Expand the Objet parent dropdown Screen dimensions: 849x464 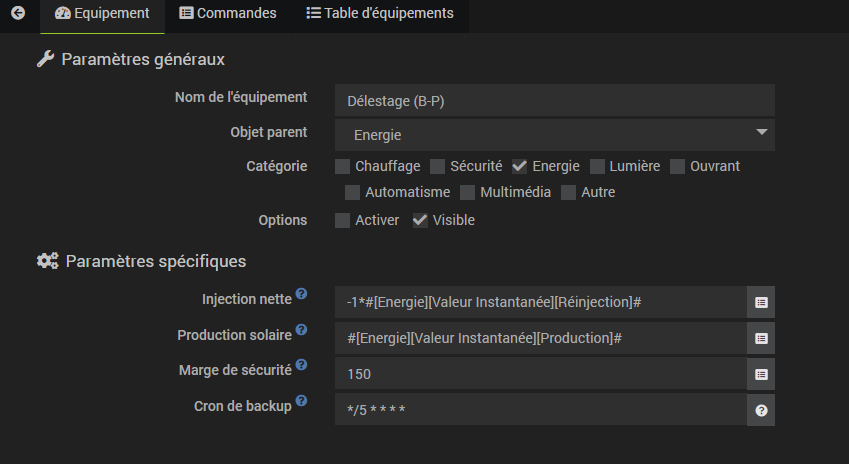click(554, 135)
